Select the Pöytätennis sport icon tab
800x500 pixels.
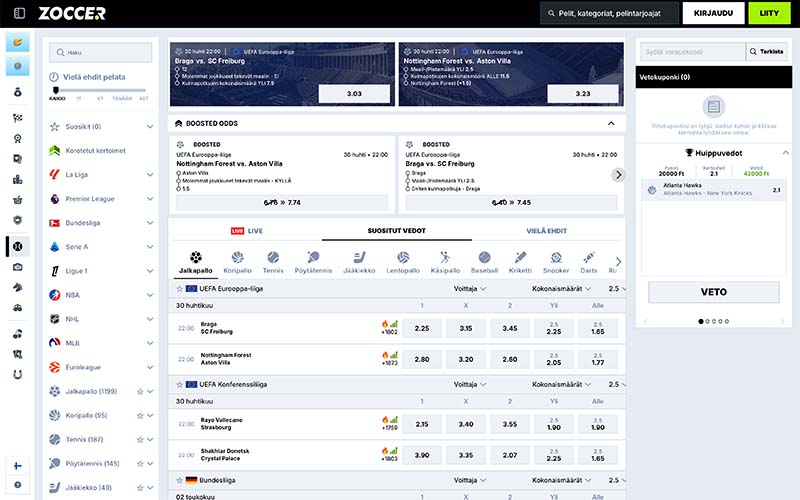pyautogui.click(x=313, y=263)
